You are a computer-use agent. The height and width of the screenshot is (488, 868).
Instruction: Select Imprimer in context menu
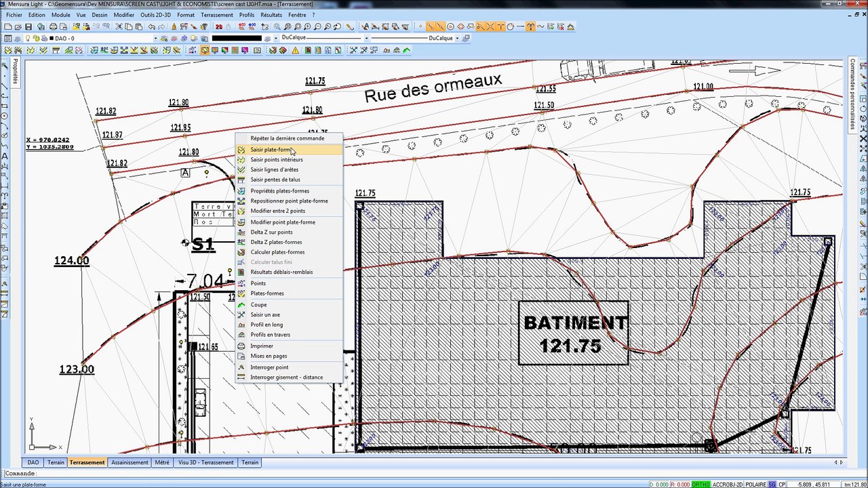tap(289, 346)
